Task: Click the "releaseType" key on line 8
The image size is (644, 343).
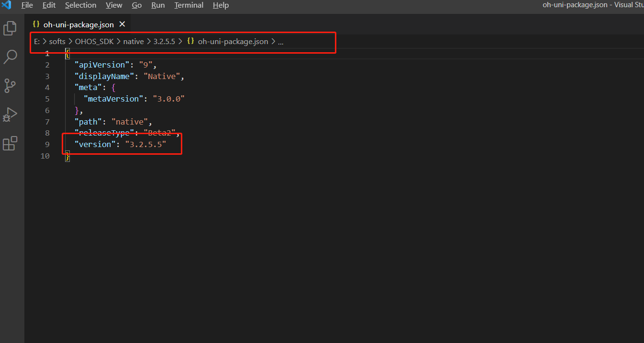Action: tap(105, 133)
